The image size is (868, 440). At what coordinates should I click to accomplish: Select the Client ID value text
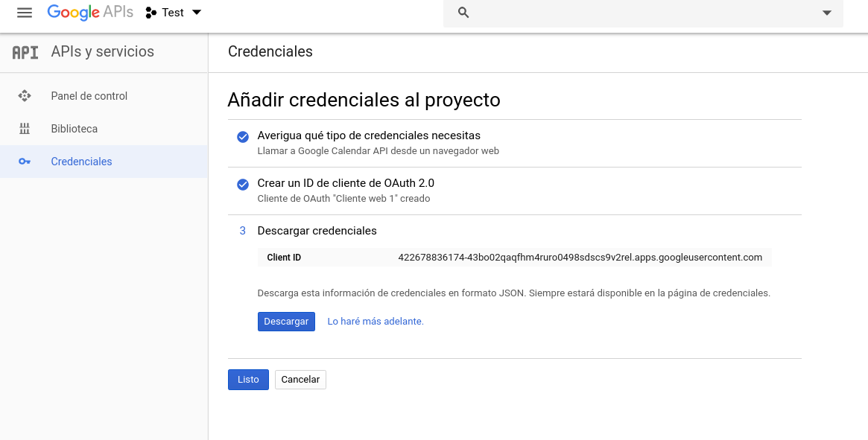580,258
